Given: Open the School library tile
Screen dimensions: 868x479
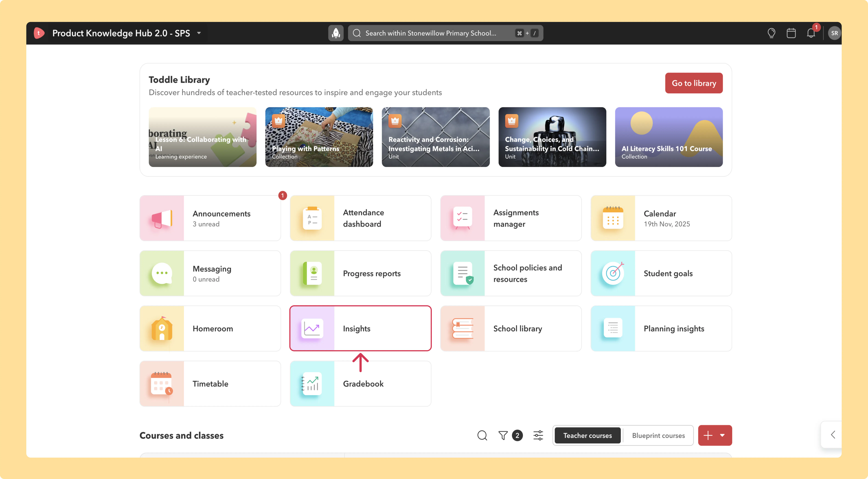Looking at the screenshot, I should (511, 328).
